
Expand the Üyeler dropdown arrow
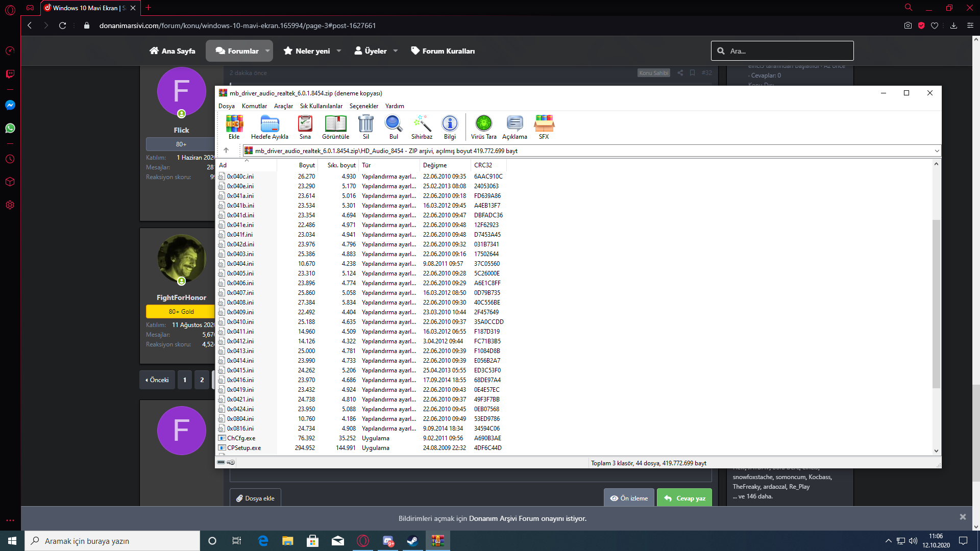pos(396,51)
